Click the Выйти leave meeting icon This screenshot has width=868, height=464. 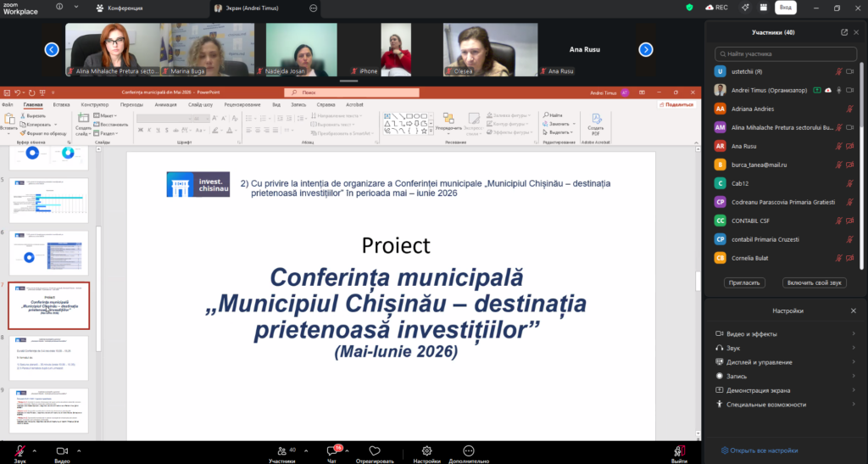tap(679, 450)
